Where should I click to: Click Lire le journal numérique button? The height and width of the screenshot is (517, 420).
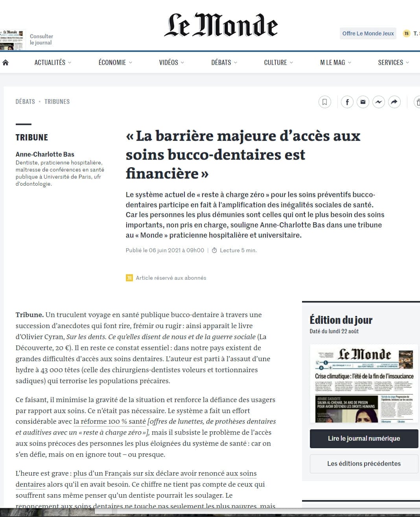coord(364,439)
